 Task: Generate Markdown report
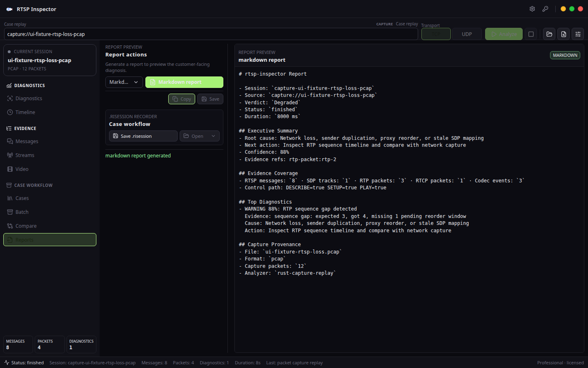pyautogui.click(x=184, y=82)
